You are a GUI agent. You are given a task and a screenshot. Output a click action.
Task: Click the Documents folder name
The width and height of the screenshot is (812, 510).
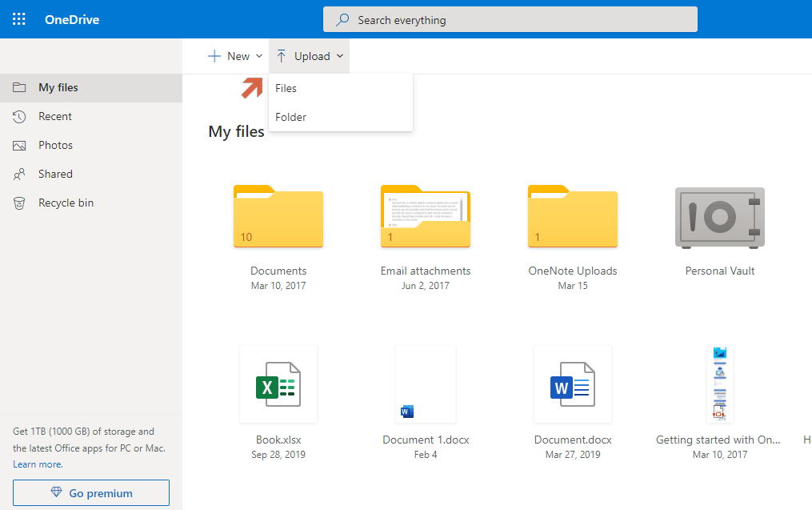278,271
